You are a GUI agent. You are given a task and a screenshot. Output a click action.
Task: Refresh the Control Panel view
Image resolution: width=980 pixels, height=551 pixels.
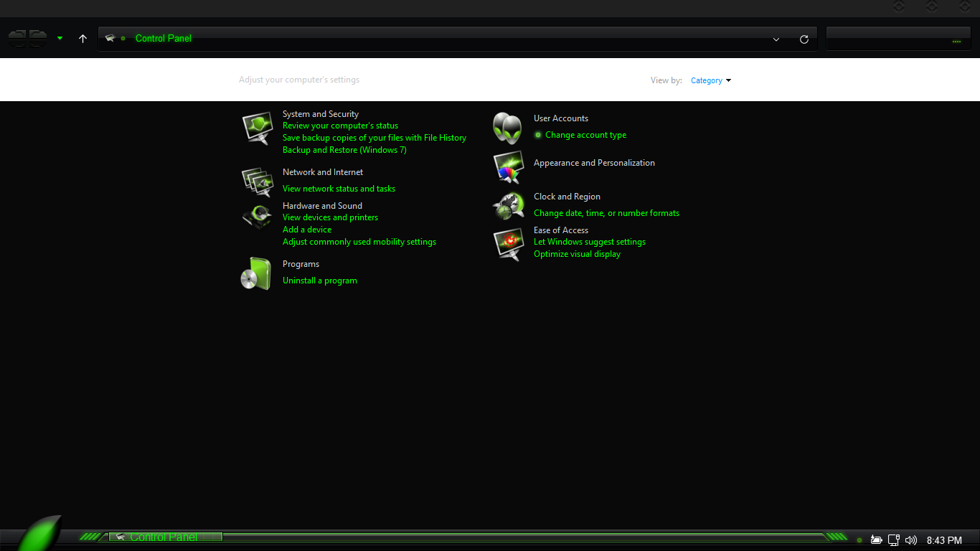coord(804,39)
